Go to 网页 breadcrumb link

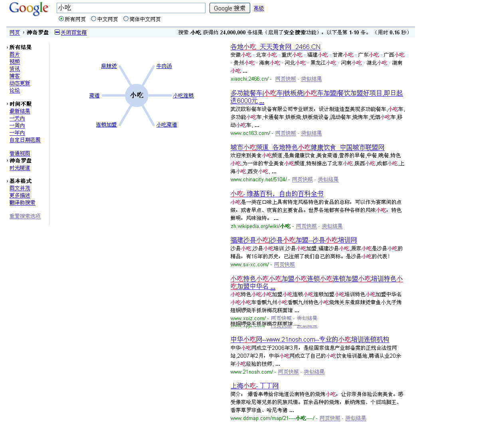(14, 33)
